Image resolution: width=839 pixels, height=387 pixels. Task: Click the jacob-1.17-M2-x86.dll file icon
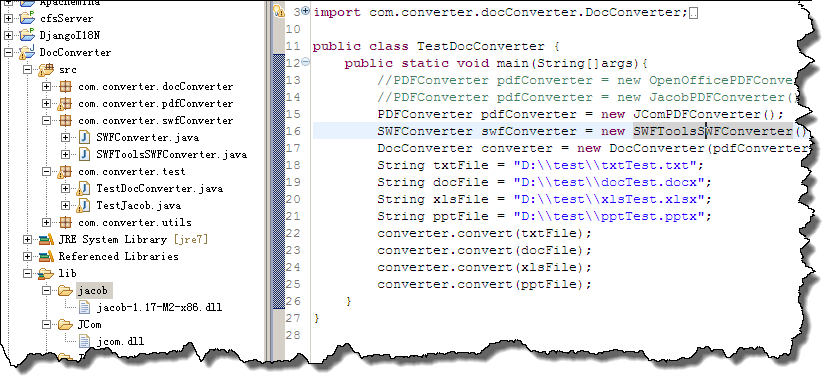click(85, 307)
